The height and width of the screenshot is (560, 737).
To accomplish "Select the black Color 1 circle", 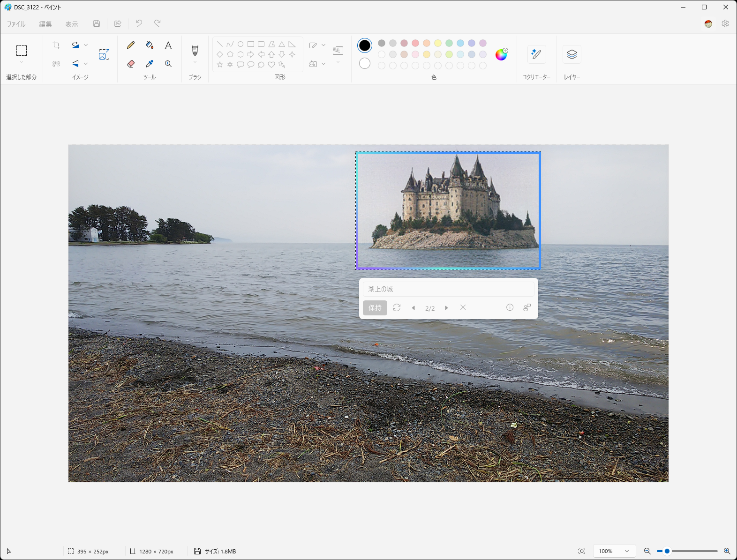I will click(365, 45).
